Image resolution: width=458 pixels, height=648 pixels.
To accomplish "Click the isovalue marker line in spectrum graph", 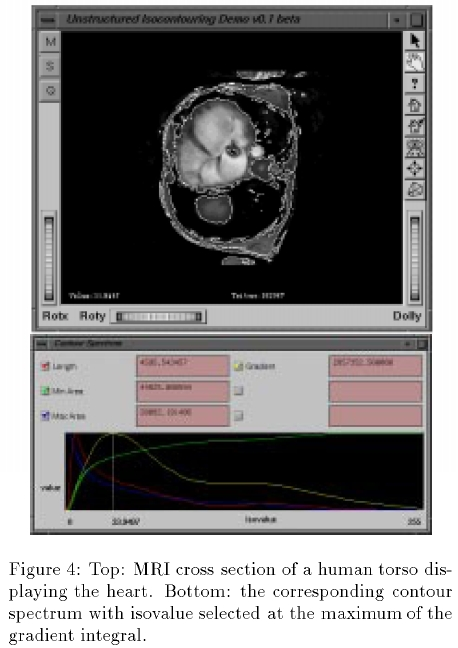I will (x=113, y=472).
